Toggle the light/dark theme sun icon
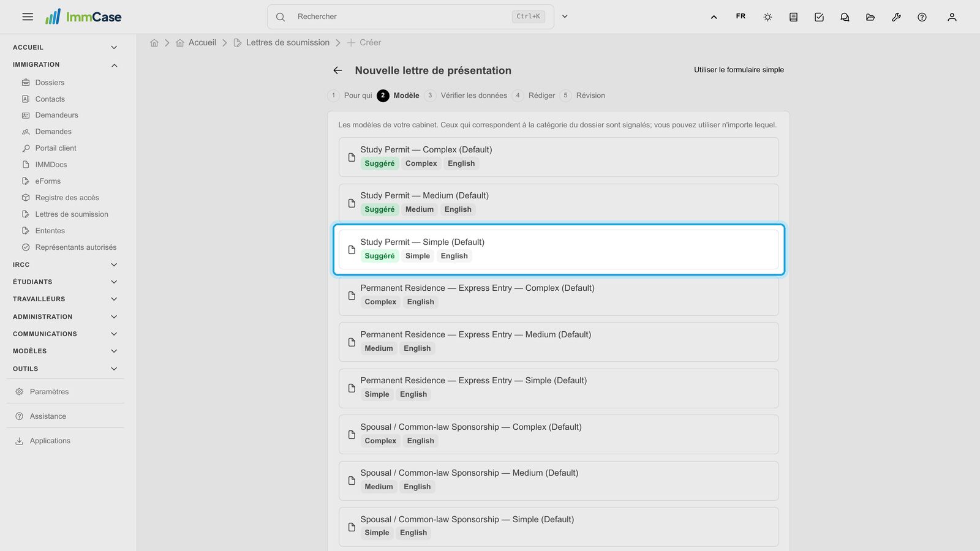Image resolution: width=980 pixels, height=551 pixels. click(x=767, y=17)
